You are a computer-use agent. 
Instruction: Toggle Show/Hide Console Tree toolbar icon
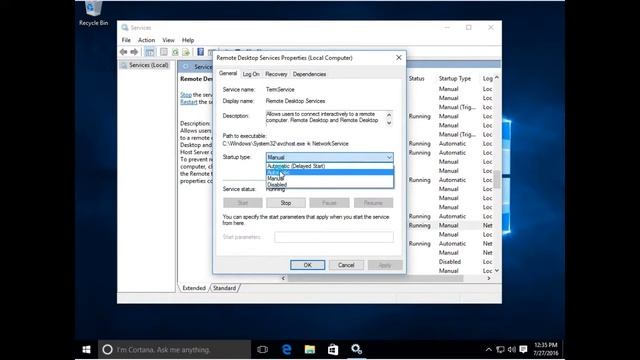(150, 52)
